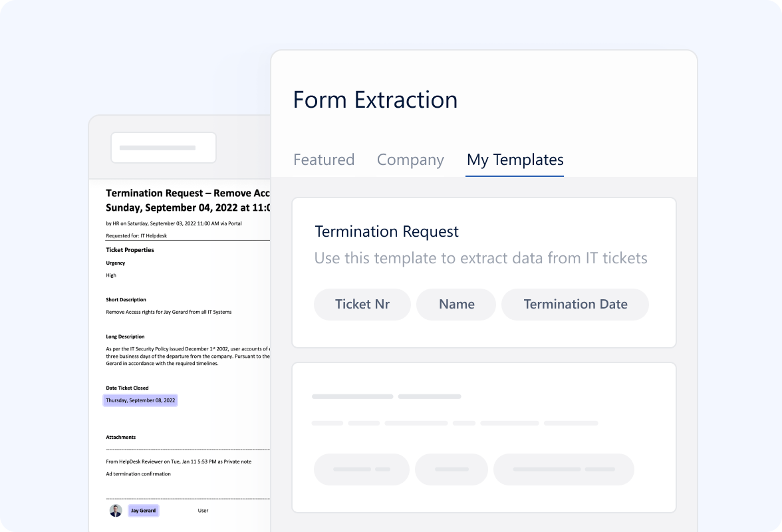
Task: Select the My Templates tab
Action: click(515, 160)
